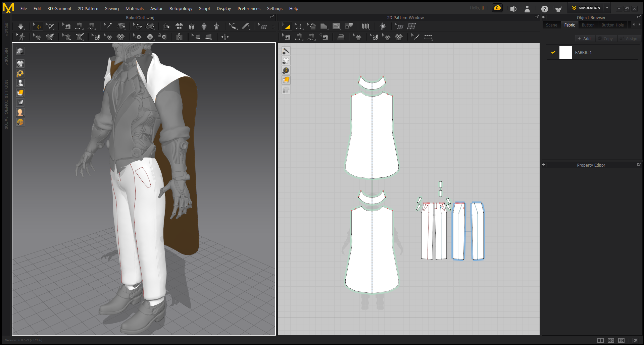Screen dimensions: 644x345
Task: Toggle avatar display in 3D viewport
Action: 20,83
